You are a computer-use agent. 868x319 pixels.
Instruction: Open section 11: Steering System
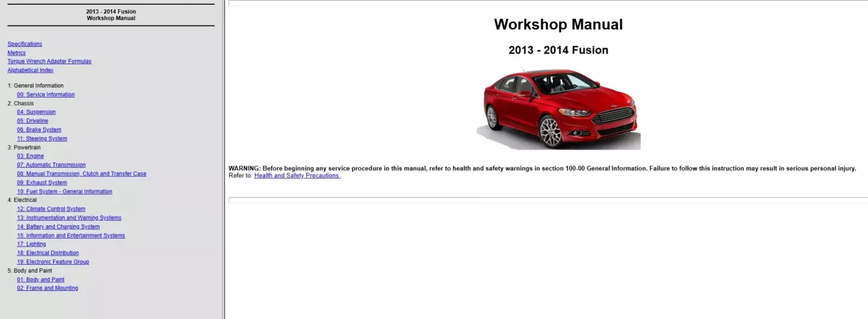(x=42, y=139)
